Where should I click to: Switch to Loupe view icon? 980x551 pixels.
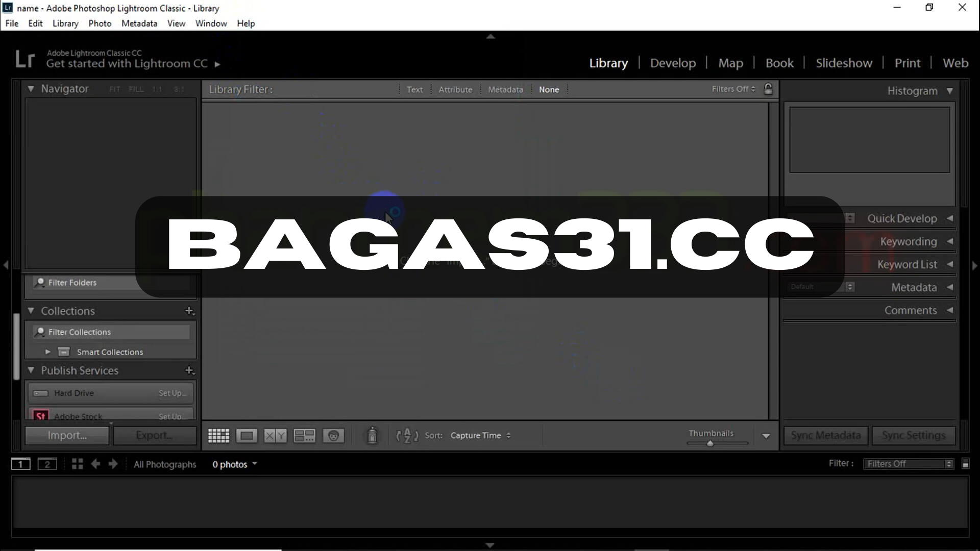(247, 436)
